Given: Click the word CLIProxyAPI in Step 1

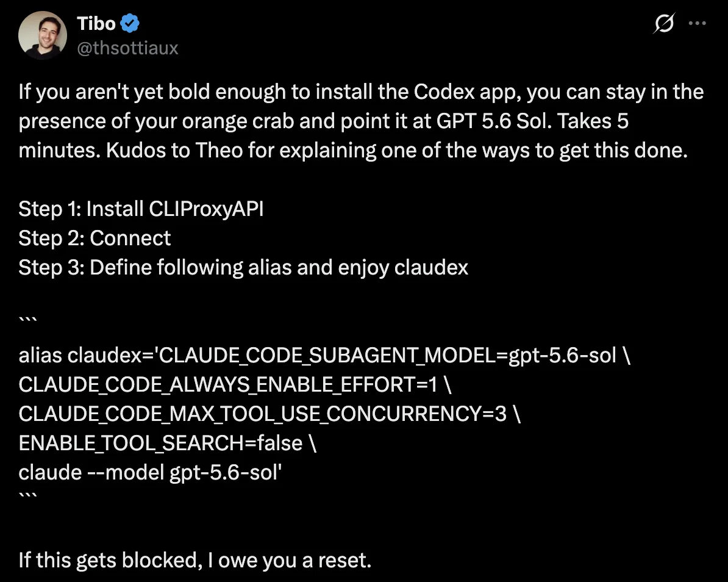Looking at the screenshot, I should 206,209.
